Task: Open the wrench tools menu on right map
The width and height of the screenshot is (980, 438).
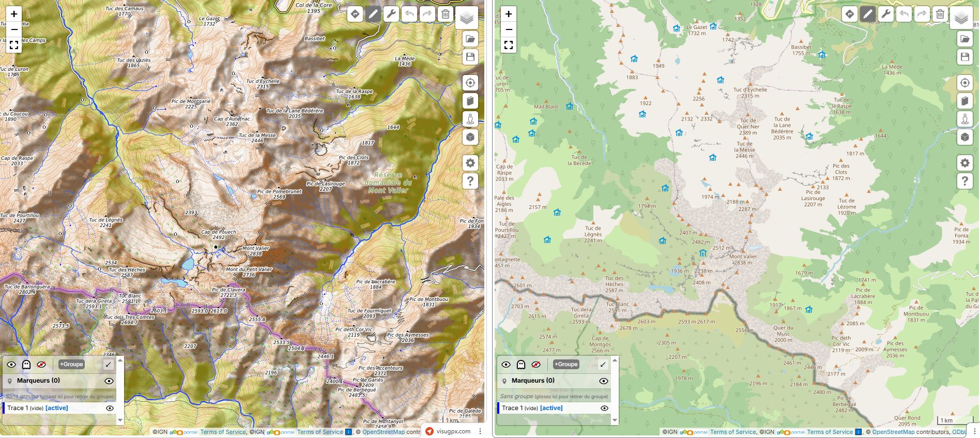Action: [x=886, y=14]
